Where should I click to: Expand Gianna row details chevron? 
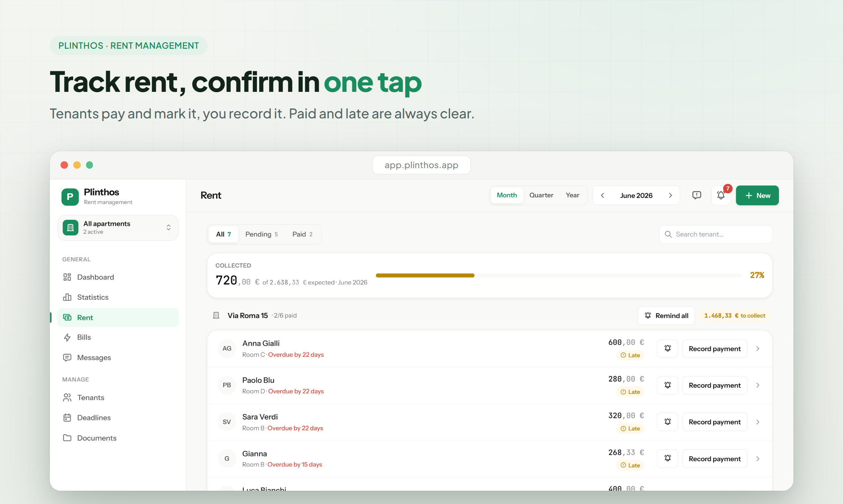click(x=758, y=459)
